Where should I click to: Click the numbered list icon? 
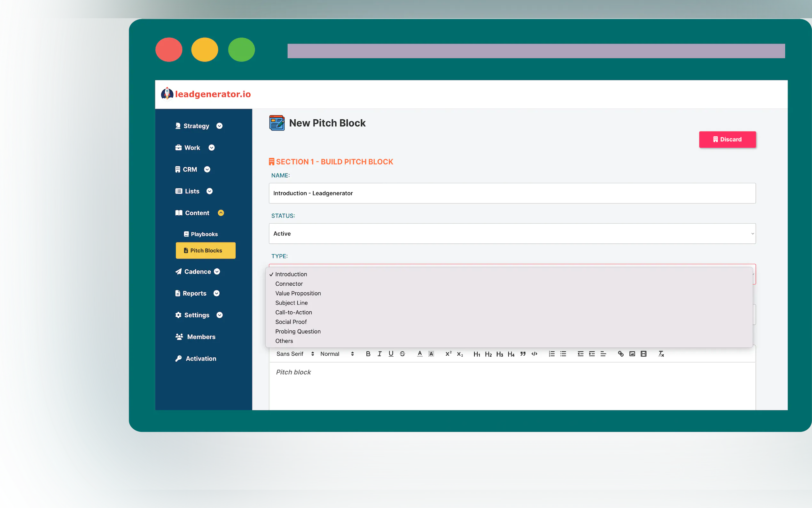point(551,354)
